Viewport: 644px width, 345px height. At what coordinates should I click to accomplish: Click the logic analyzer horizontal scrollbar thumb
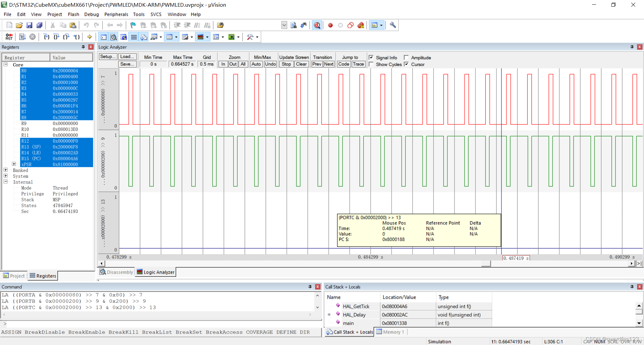click(486, 263)
